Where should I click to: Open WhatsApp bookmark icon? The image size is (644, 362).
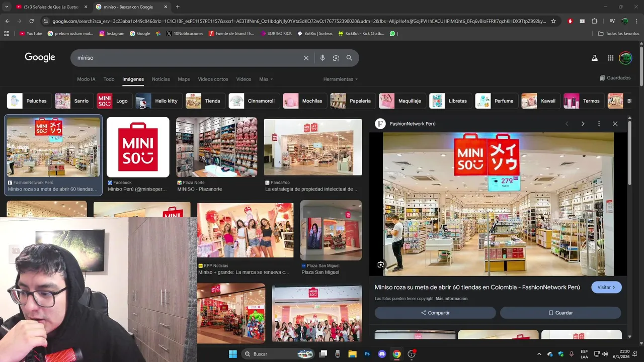(x=392, y=34)
